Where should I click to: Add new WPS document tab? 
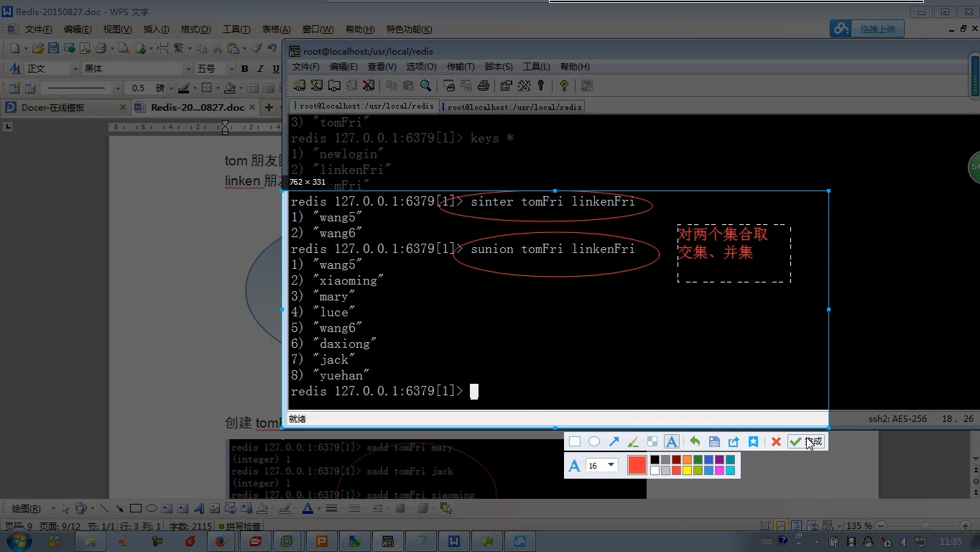click(269, 107)
